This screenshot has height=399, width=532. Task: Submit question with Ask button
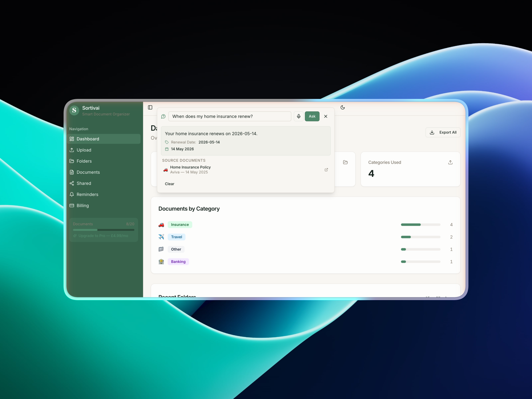tap(312, 116)
